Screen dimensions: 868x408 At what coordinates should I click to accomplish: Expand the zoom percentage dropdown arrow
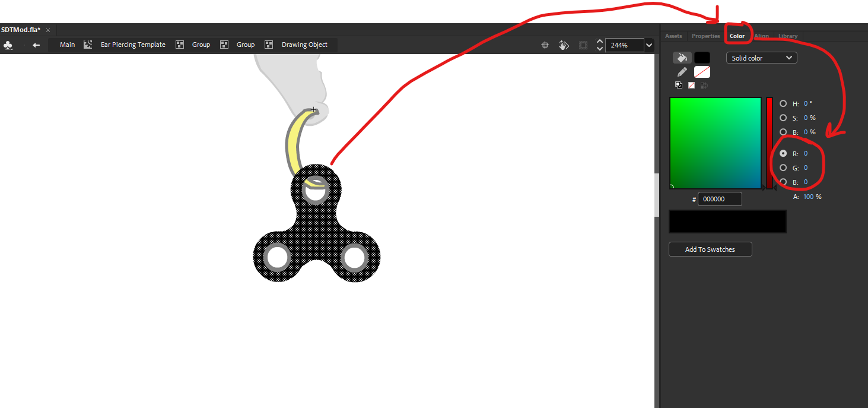coord(650,45)
